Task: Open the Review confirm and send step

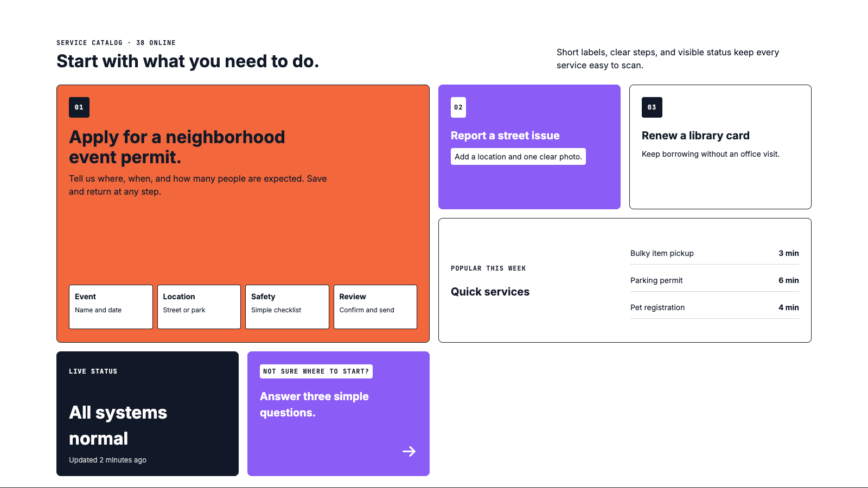Action: [375, 307]
